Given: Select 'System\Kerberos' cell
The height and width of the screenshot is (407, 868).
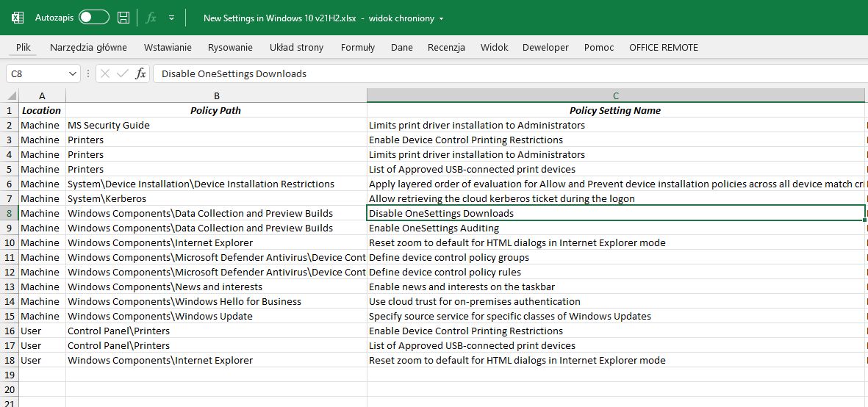Looking at the screenshot, I should coord(216,198).
